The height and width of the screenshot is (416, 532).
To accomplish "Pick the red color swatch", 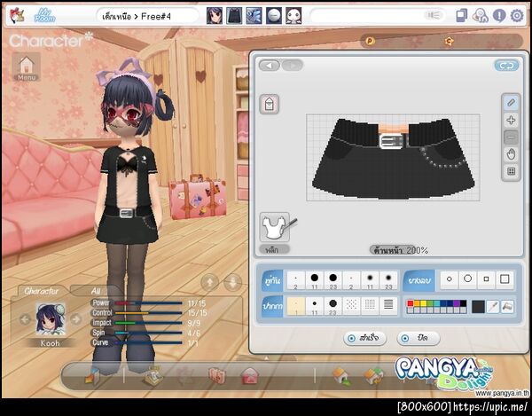I will coord(411,303).
